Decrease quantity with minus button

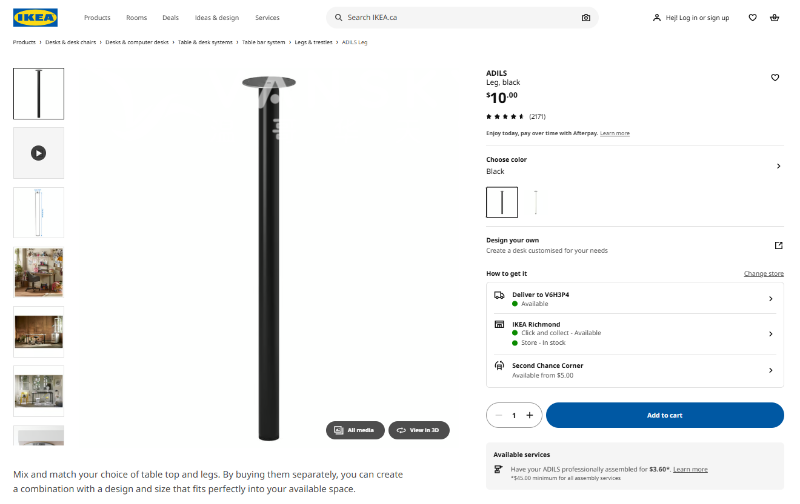click(x=499, y=415)
